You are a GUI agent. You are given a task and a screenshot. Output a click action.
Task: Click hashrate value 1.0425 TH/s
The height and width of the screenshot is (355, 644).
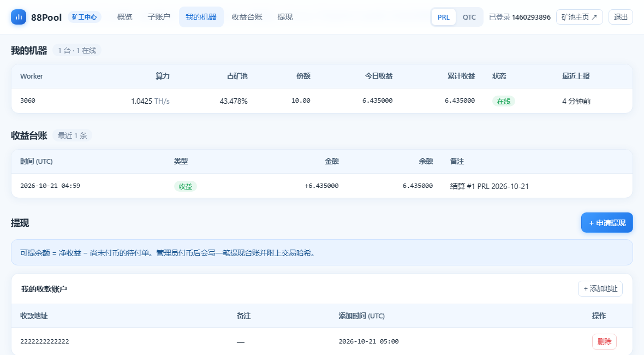pos(150,101)
